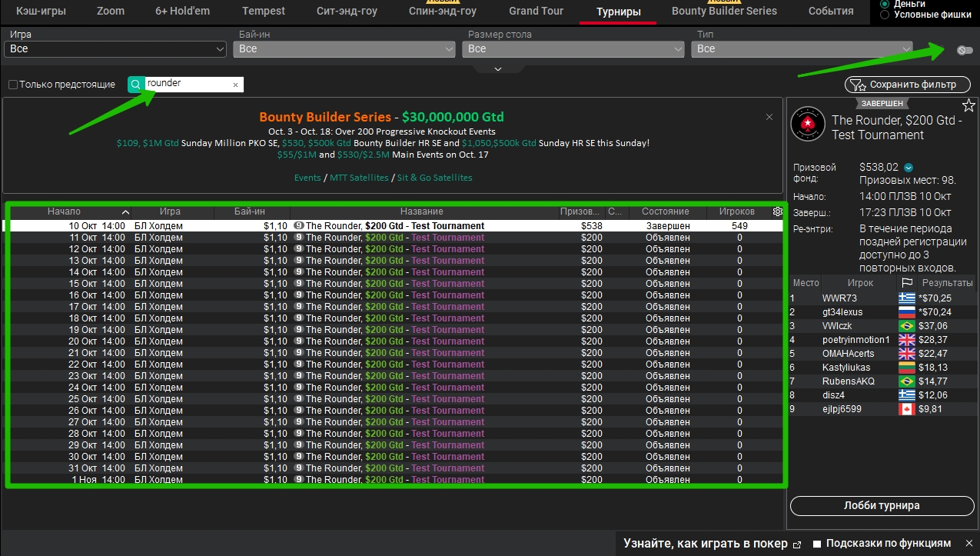The width and height of the screenshot is (980, 556).
Task: Open Спин-энд-гоу tab
Action: coord(443,11)
